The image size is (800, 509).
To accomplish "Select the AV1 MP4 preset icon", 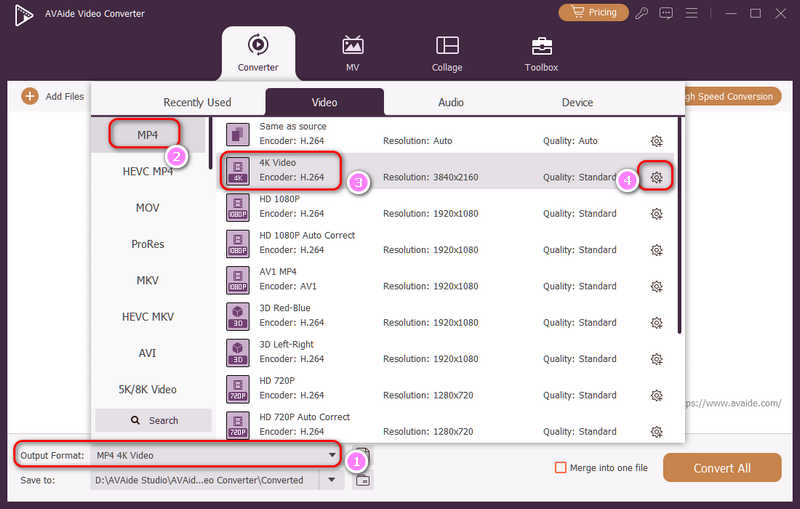I will 238,280.
